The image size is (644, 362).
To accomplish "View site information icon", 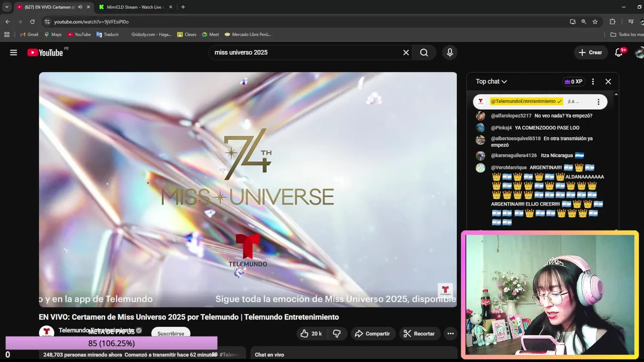I will 47,22.
